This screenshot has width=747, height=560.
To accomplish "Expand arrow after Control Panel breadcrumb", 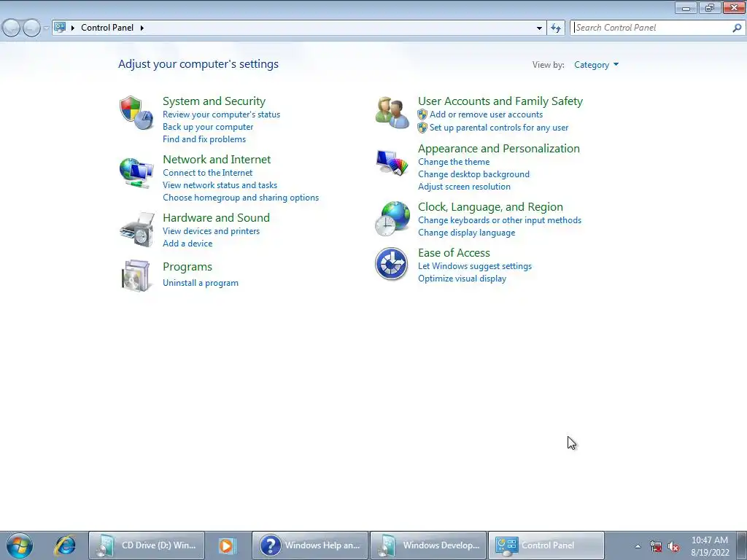I will coord(142,28).
